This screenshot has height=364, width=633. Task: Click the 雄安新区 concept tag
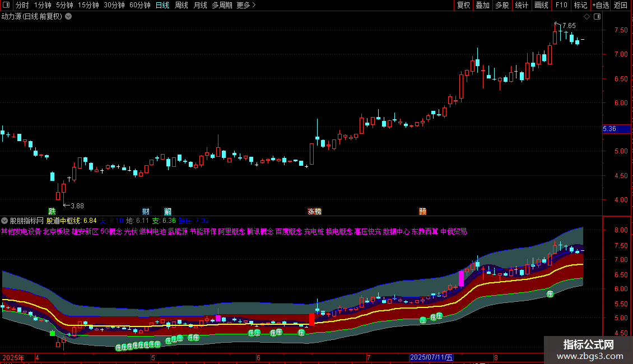coord(85,232)
